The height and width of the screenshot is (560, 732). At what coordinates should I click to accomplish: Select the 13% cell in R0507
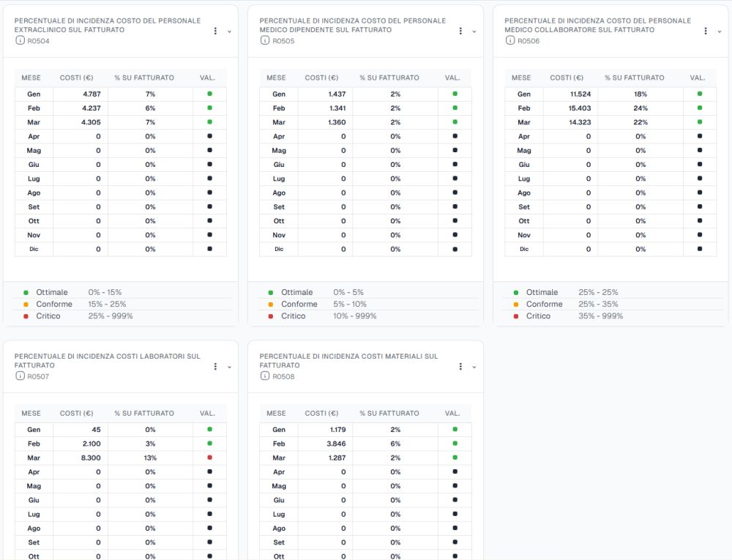coord(150,458)
